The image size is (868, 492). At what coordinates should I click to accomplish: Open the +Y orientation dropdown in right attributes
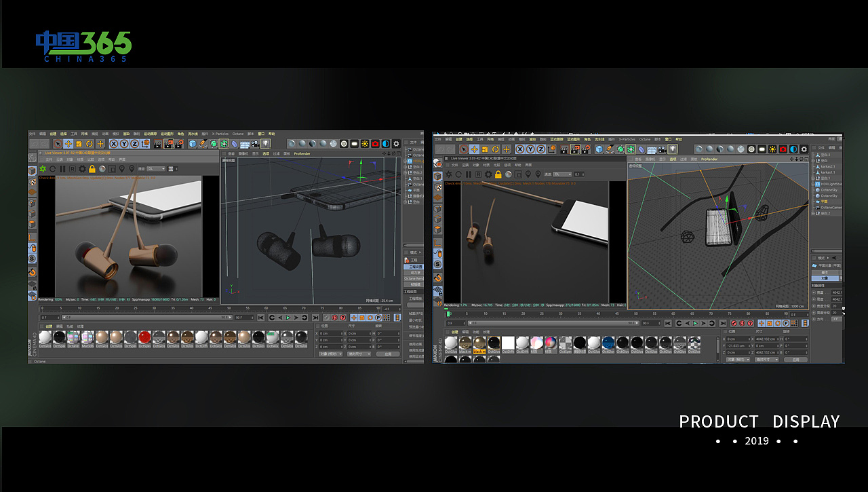tap(837, 319)
